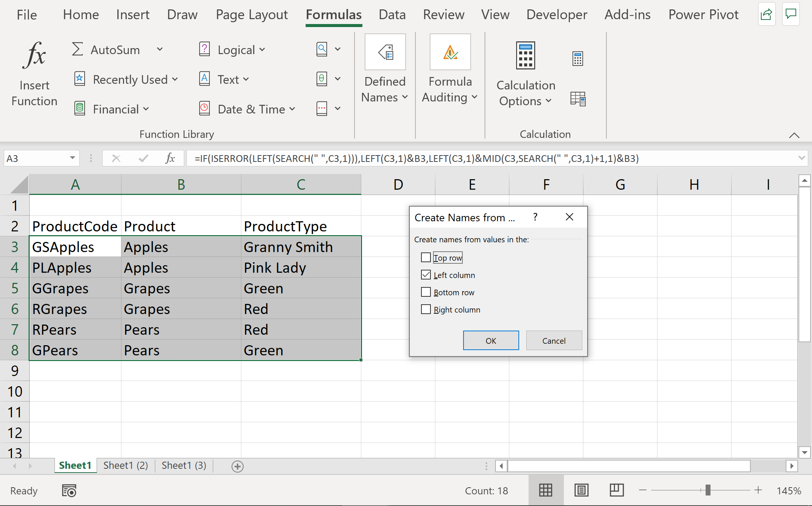This screenshot has width=812, height=506.
Task: Open the Comments speech bubble icon
Action: coord(791,15)
